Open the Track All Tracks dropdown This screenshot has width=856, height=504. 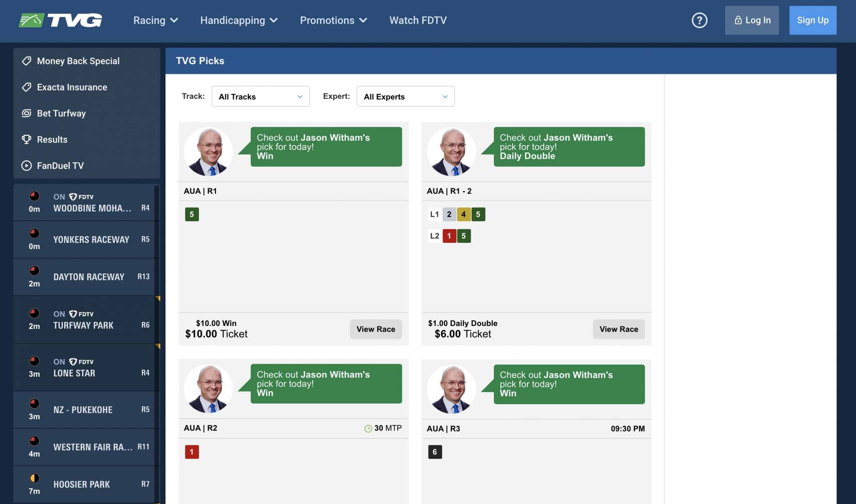[260, 97]
